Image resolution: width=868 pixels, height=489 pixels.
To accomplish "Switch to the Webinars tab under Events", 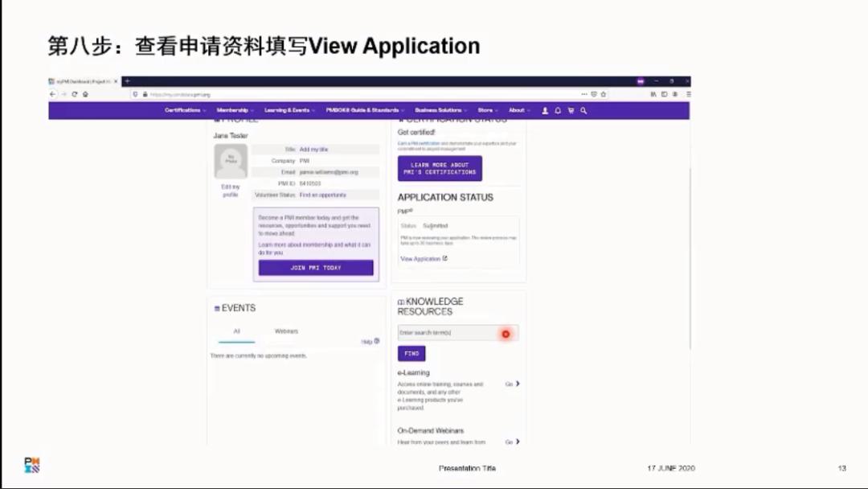I will [288, 331].
